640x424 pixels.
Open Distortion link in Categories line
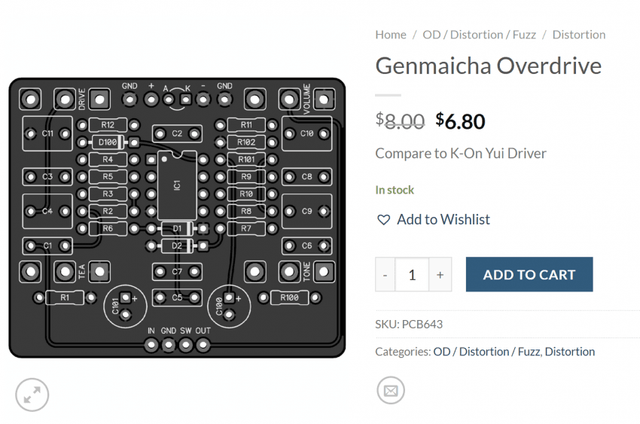point(570,352)
